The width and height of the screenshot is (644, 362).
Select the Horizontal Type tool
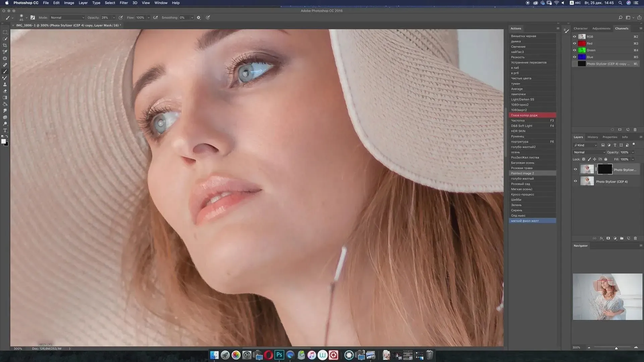(x=5, y=130)
